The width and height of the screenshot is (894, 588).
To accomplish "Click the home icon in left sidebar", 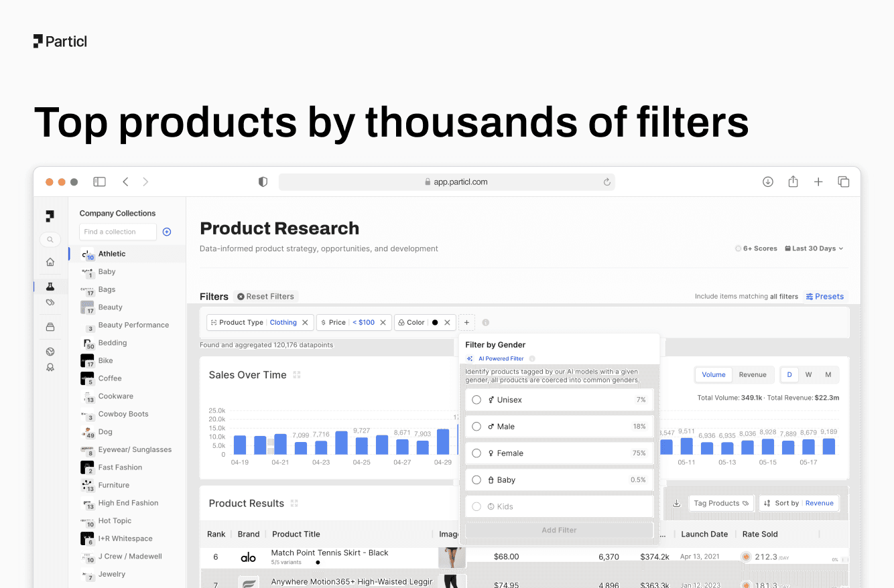I will 50,262.
